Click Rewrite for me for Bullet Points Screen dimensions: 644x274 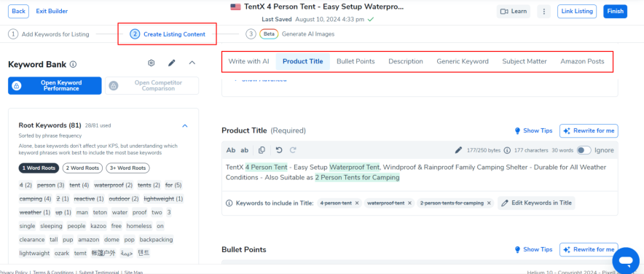click(x=589, y=249)
